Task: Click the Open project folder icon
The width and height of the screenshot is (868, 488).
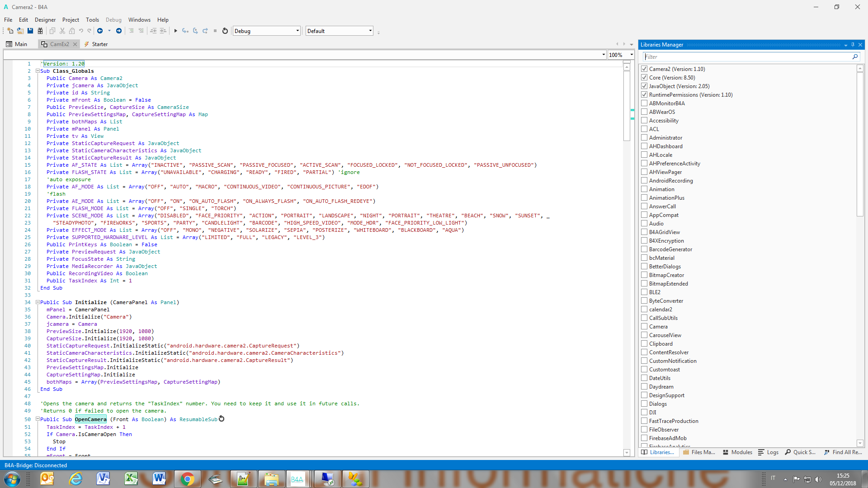Action: [20, 31]
